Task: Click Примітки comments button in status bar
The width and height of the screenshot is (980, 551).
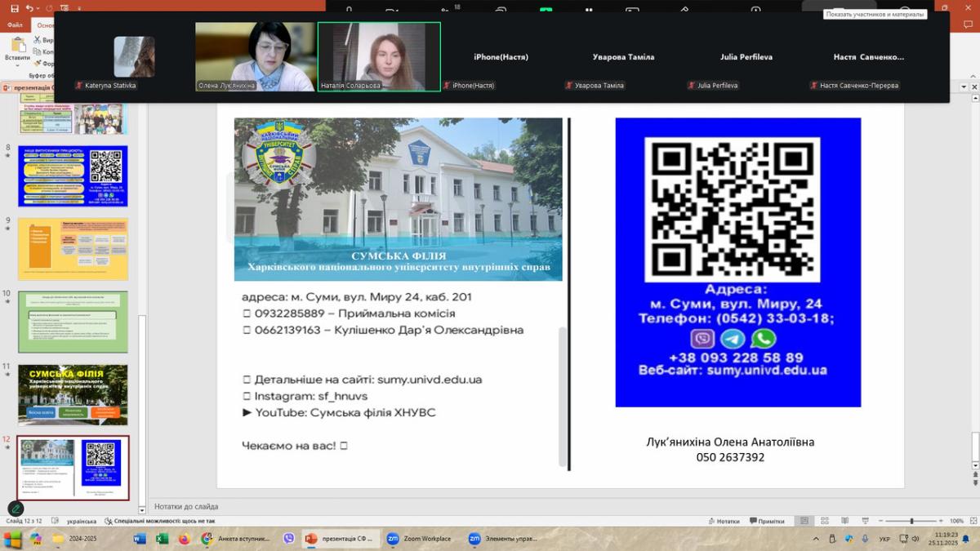Action: (766, 521)
